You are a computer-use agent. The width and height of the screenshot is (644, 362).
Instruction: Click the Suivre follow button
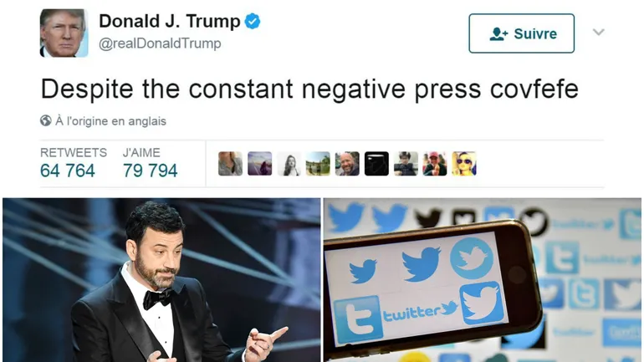(x=521, y=33)
